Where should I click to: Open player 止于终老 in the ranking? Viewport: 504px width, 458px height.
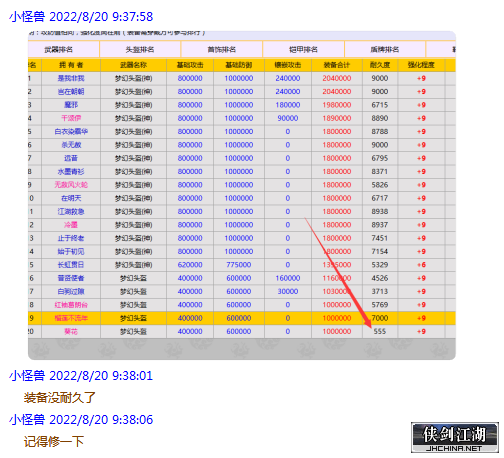tap(71, 238)
